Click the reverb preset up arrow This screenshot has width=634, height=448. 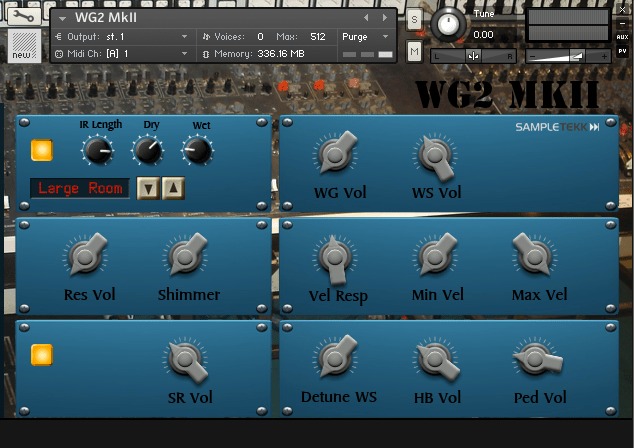(x=173, y=188)
